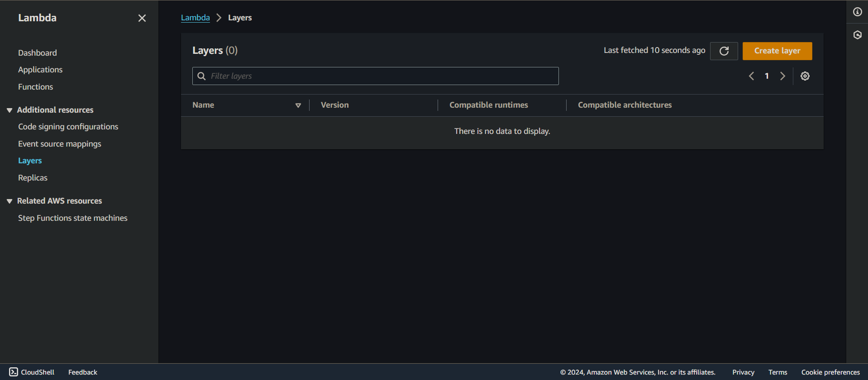Click Feedback in footer
Viewport: 868px width, 380px height.
[83, 372]
